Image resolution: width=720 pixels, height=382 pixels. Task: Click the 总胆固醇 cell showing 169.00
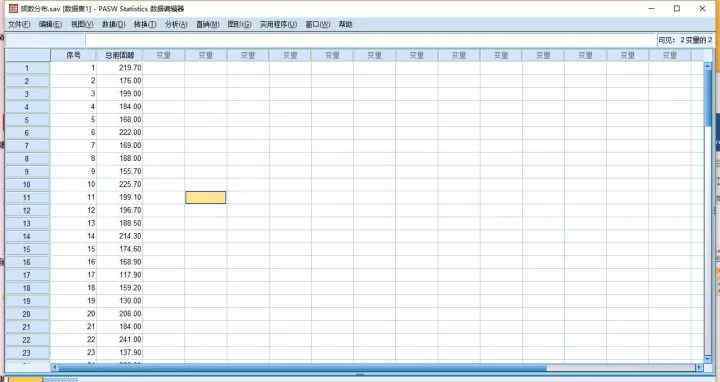120,145
